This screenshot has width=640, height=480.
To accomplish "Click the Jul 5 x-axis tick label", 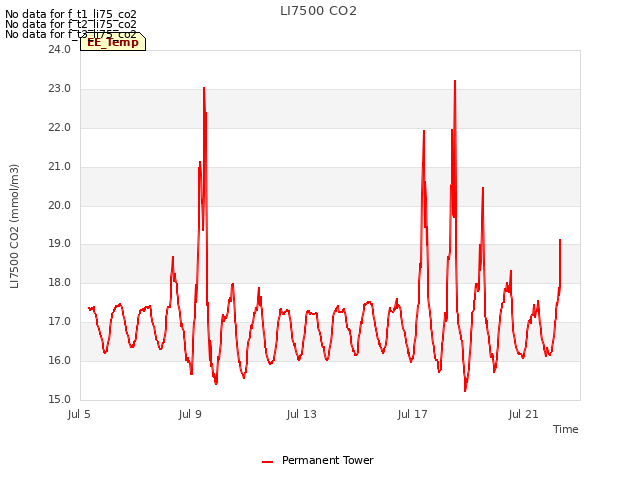I will 79,414.
